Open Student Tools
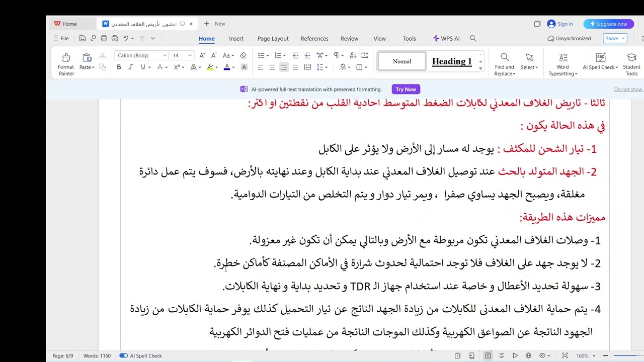The width and height of the screenshot is (644, 362). [631, 64]
